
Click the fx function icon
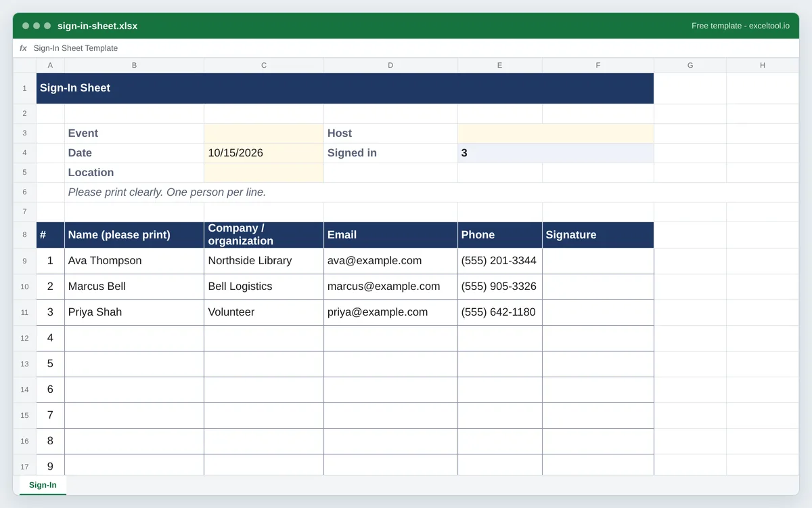coord(23,48)
